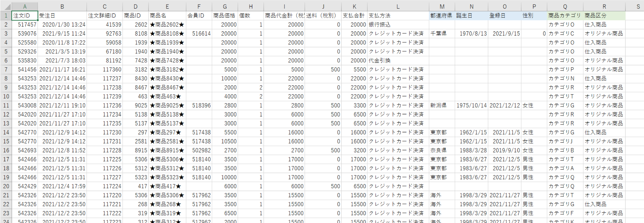The width and height of the screenshot is (644, 223).
Task: Click product name cell ★商品463★
Action: pyautogui.click(x=167, y=97)
